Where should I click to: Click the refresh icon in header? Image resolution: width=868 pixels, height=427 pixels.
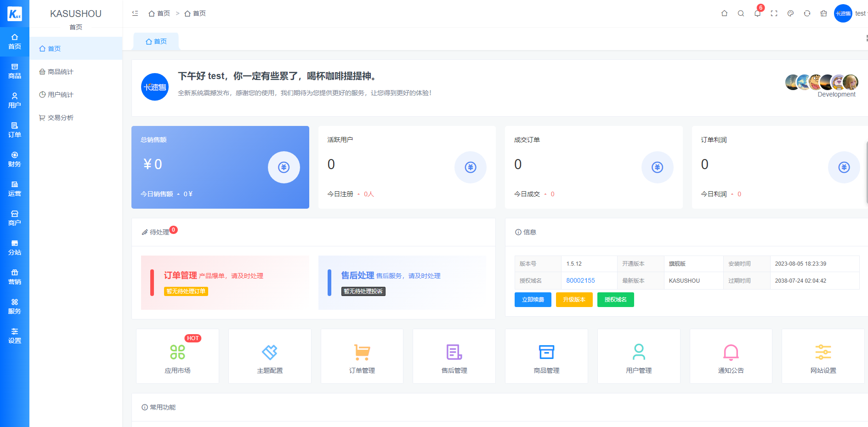[807, 13]
